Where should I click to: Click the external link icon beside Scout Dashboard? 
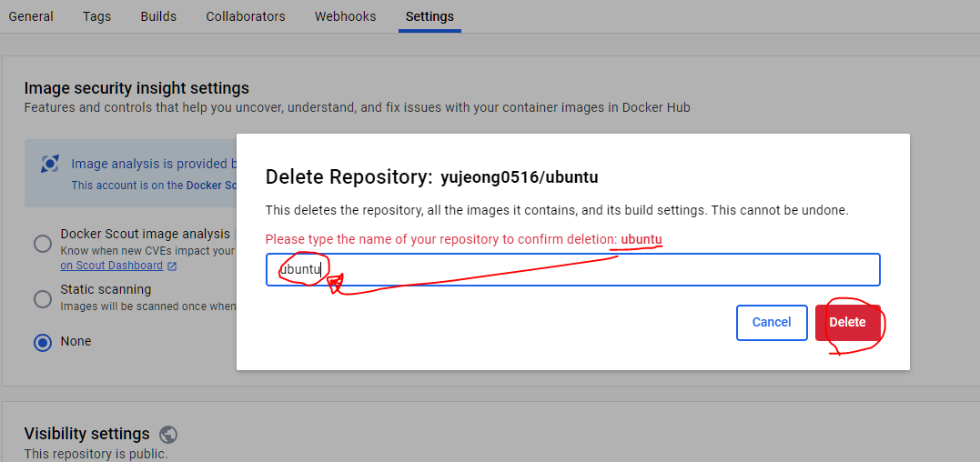click(172, 266)
